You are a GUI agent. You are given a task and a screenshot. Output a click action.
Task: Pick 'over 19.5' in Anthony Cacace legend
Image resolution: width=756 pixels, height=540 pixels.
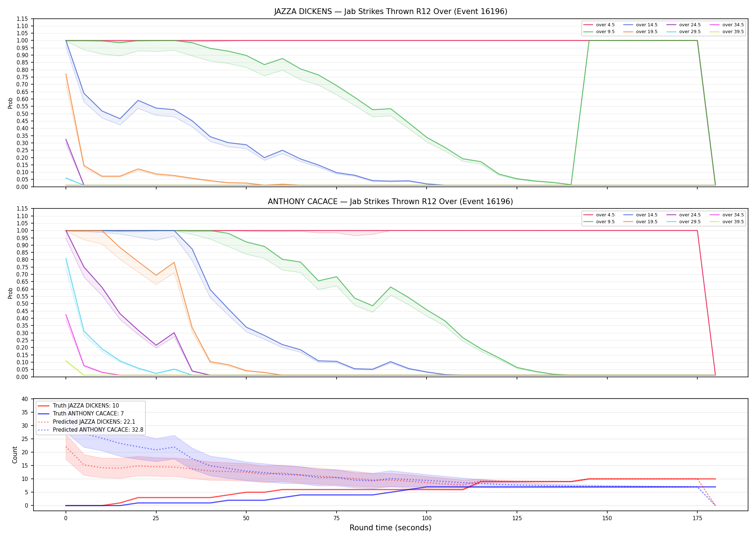click(x=640, y=222)
